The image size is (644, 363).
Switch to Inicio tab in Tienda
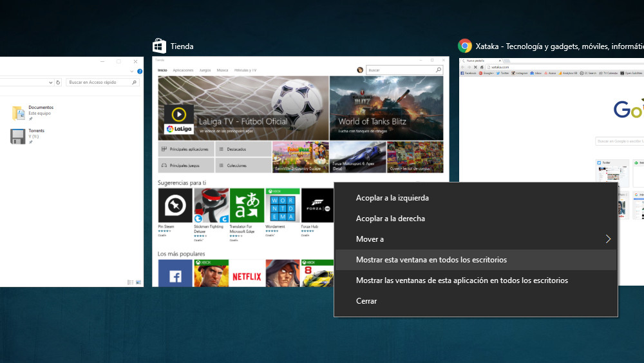pos(163,70)
